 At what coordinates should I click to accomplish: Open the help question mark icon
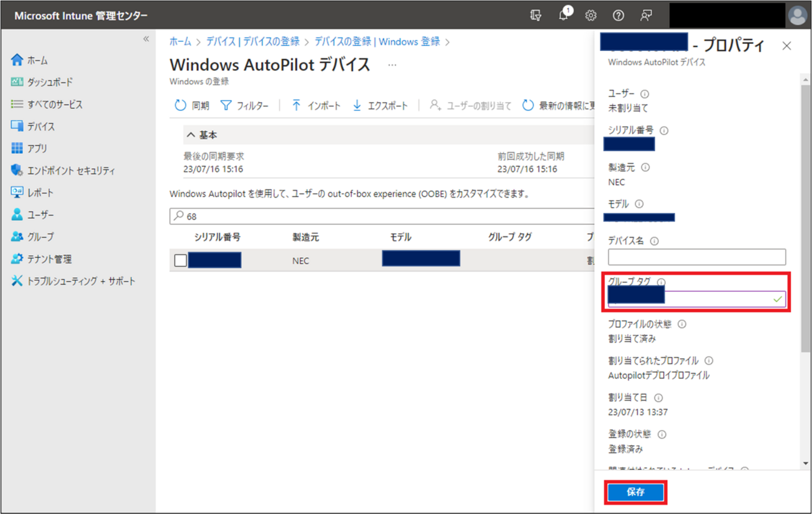[x=618, y=16]
